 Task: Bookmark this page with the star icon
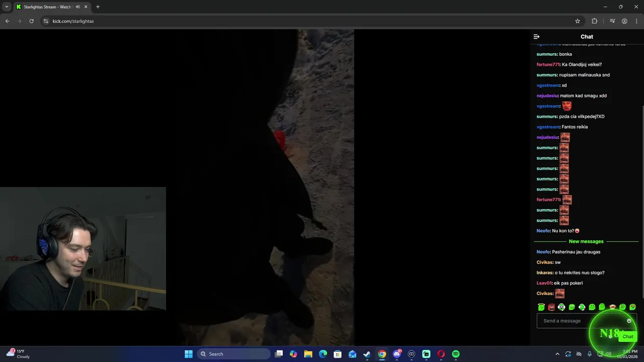click(578, 21)
